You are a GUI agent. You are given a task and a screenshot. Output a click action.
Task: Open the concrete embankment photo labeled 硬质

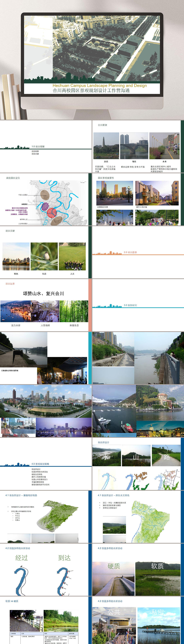coord(113,579)
